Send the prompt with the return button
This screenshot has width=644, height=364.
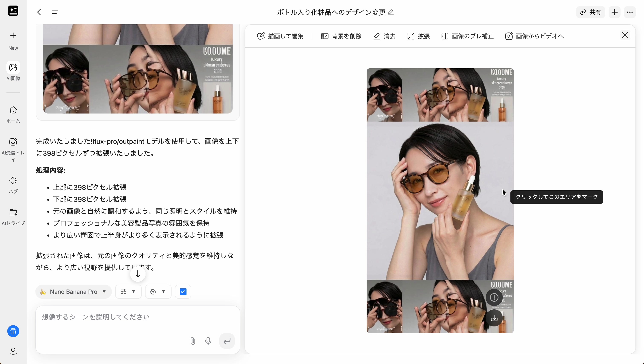pos(227,341)
